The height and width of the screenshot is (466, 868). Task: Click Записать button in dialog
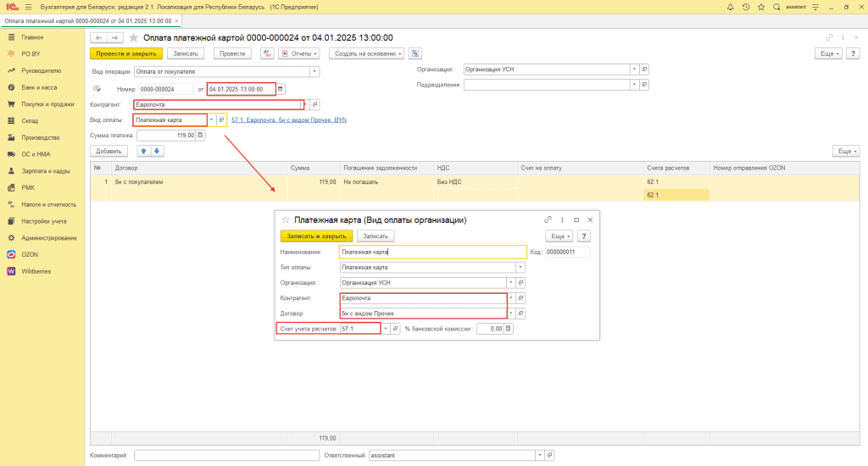pos(376,236)
